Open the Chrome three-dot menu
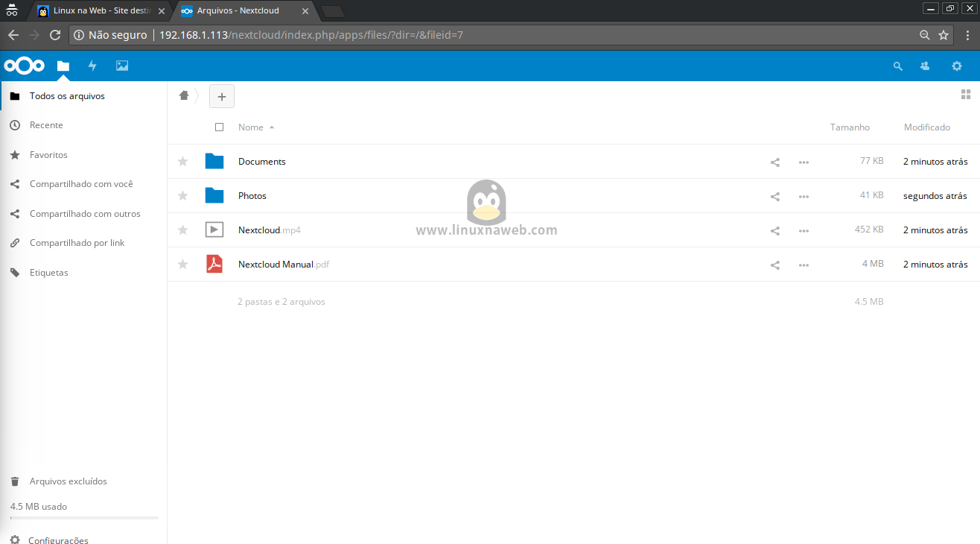The height and width of the screenshot is (544, 980). click(967, 35)
